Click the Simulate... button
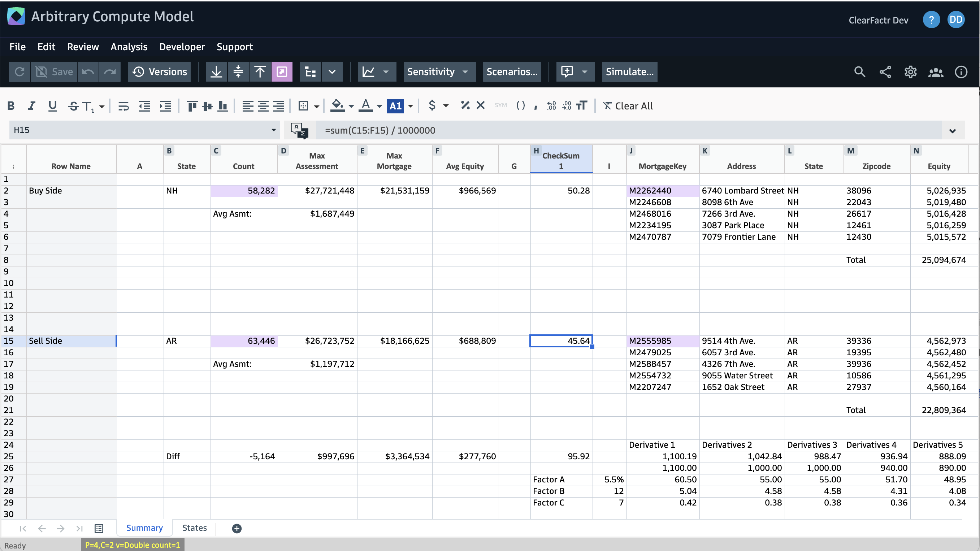 coord(629,71)
